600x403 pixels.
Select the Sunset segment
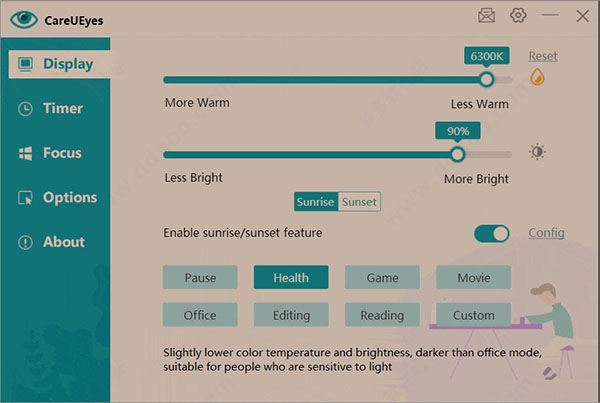(x=359, y=202)
